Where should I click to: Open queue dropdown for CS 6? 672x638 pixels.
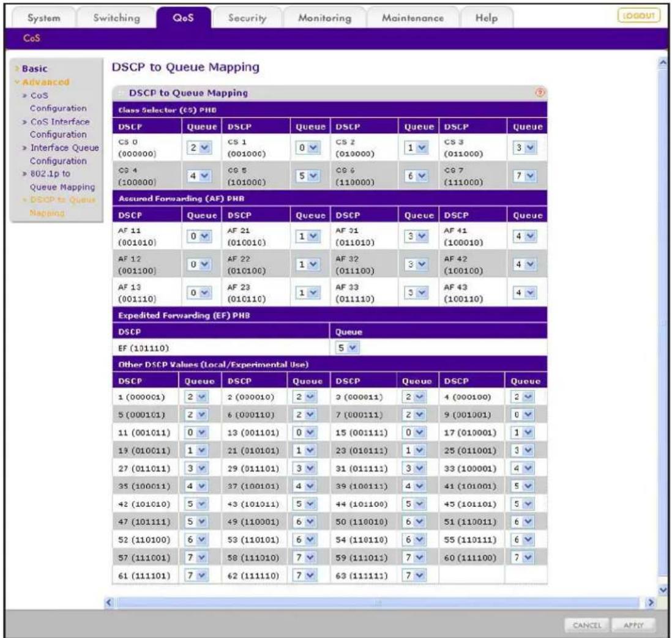coord(416,176)
